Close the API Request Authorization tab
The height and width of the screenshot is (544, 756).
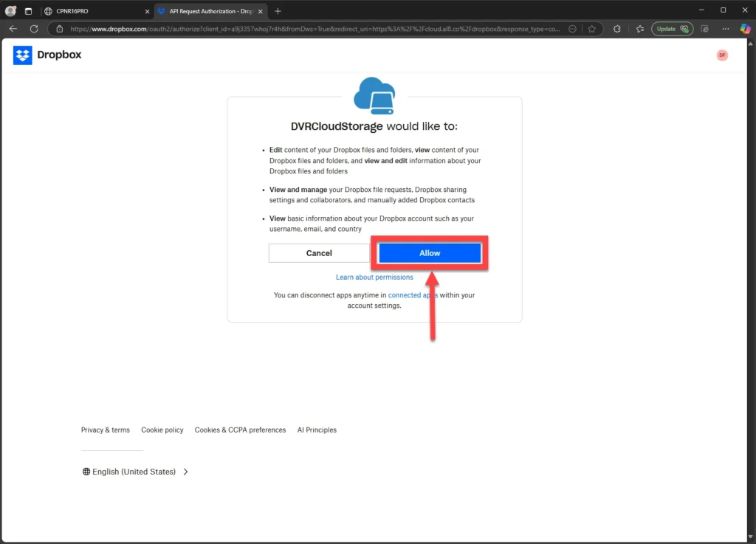point(261,11)
